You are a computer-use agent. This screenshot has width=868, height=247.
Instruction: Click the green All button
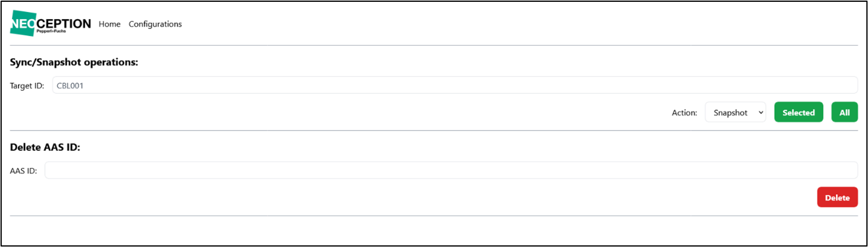pos(845,112)
